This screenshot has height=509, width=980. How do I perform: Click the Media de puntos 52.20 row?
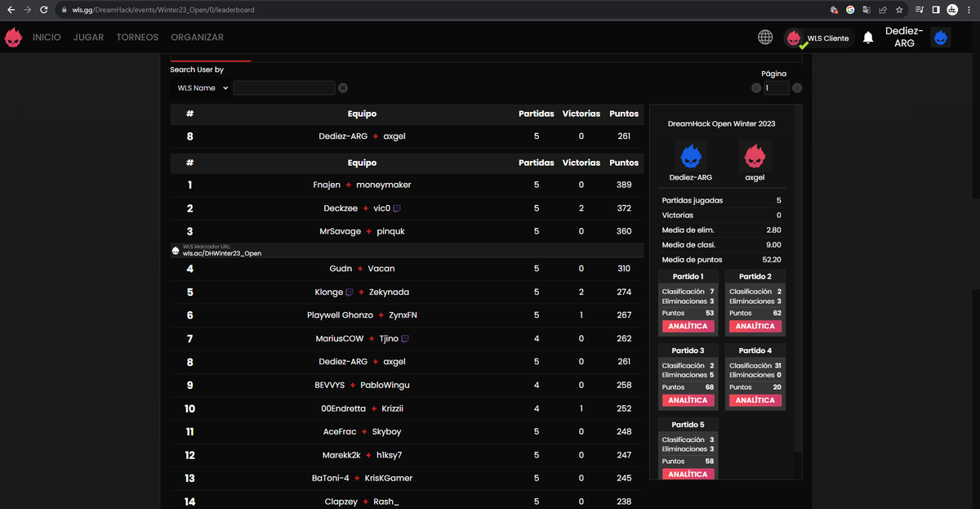tap(721, 259)
